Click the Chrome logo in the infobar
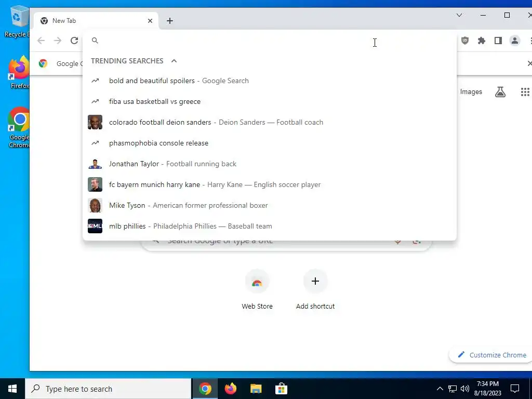The width and height of the screenshot is (532, 399). click(x=43, y=63)
